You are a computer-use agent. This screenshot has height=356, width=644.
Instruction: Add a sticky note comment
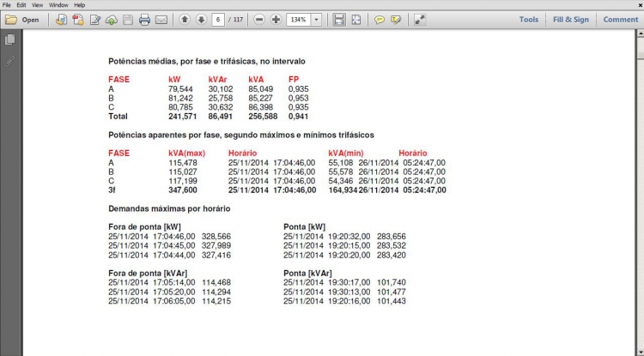tap(379, 19)
